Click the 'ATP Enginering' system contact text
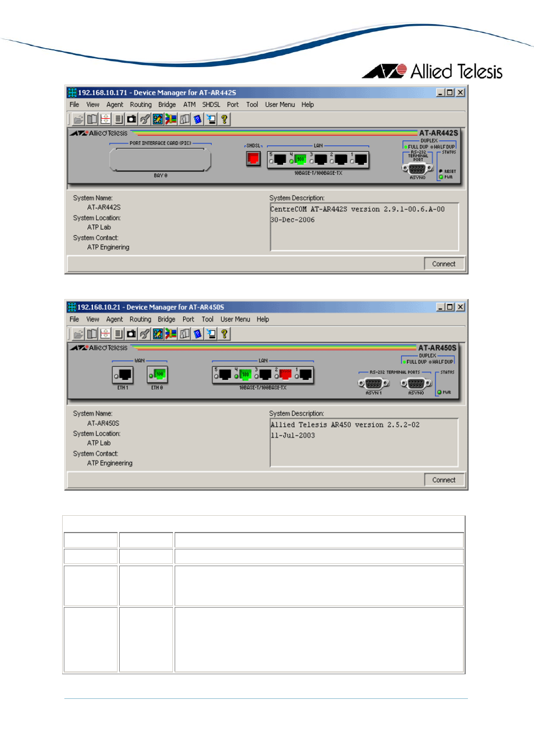 coord(108,248)
